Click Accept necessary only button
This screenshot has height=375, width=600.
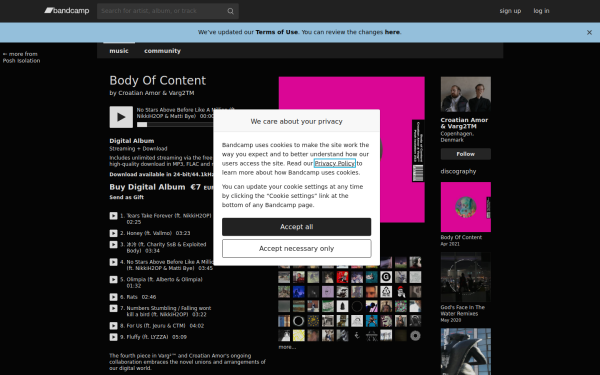pos(297,249)
